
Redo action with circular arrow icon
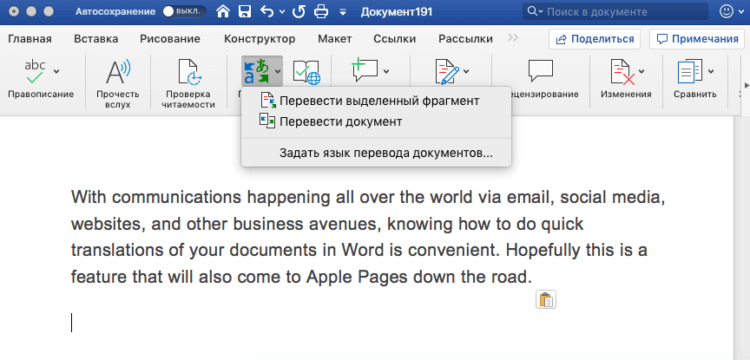click(298, 12)
